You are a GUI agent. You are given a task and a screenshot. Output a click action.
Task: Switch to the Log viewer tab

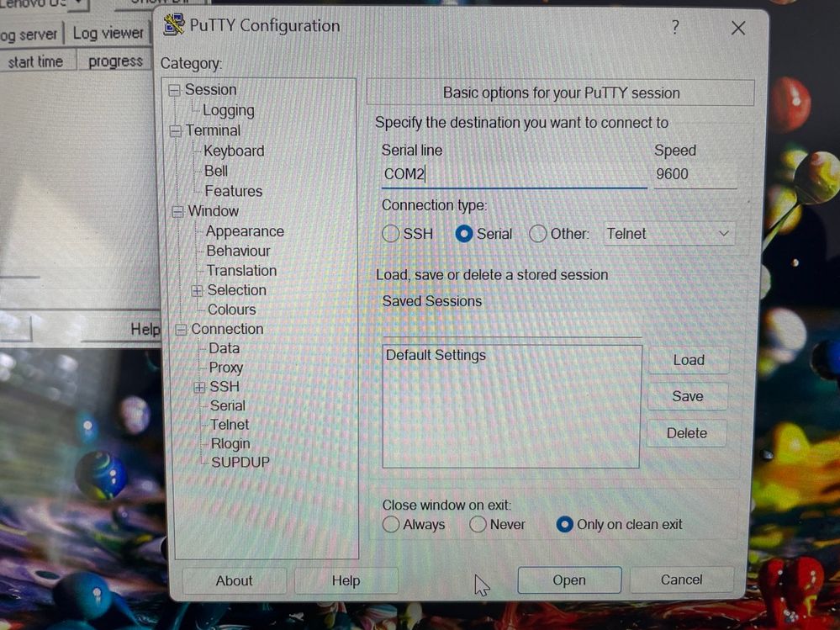click(x=107, y=34)
